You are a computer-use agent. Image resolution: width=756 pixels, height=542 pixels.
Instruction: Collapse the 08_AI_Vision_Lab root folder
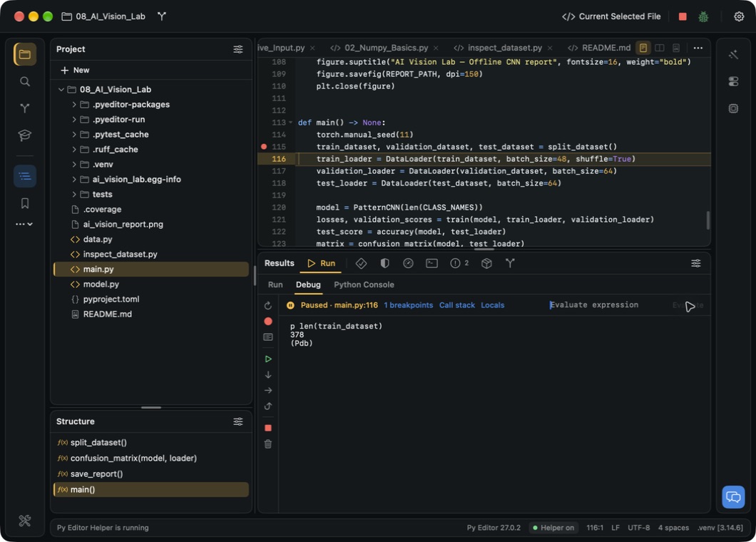[x=61, y=90]
